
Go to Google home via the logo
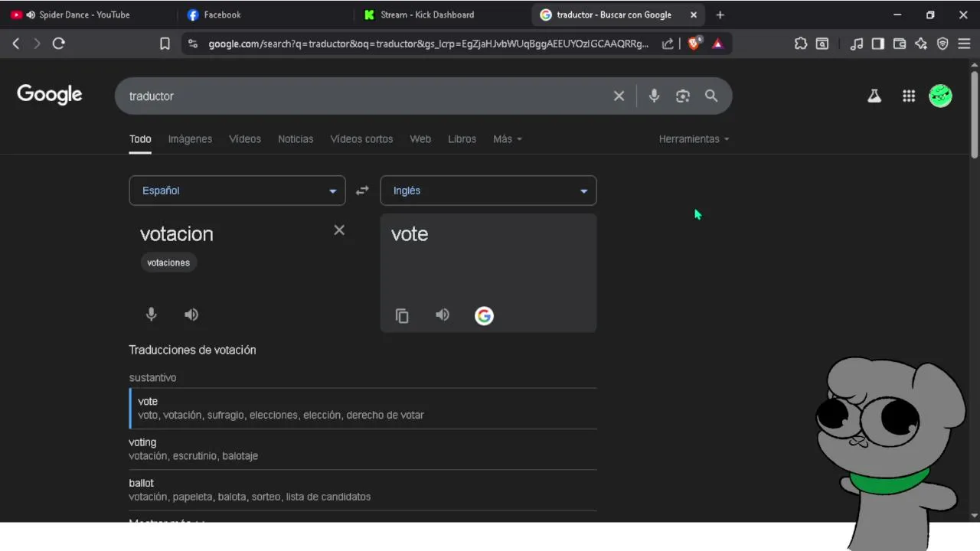pyautogui.click(x=50, y=94)
